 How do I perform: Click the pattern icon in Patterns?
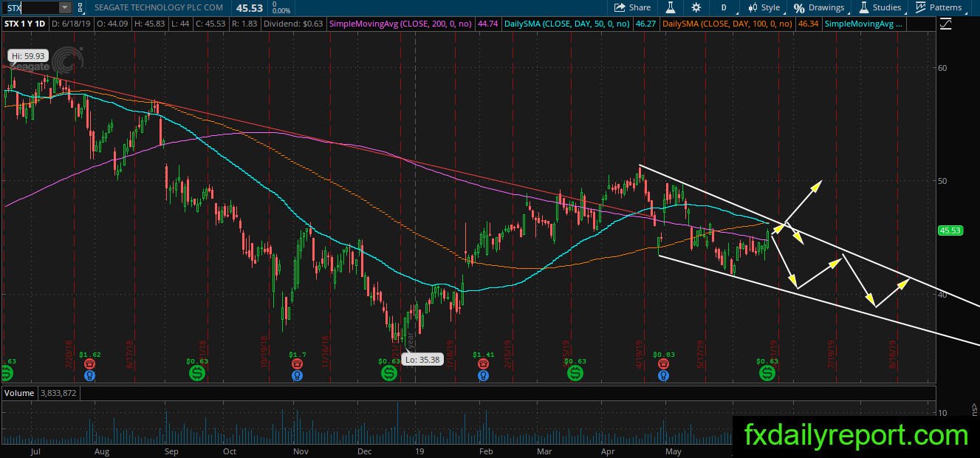tap(920, 7)
